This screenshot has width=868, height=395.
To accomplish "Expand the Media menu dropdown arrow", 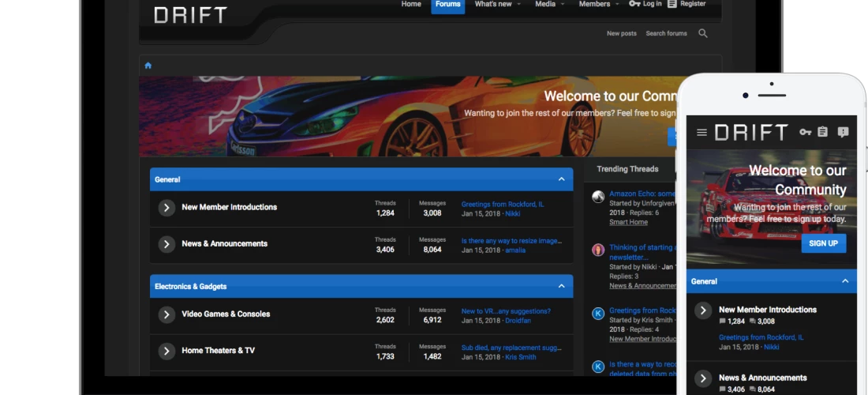I will 563,5.
